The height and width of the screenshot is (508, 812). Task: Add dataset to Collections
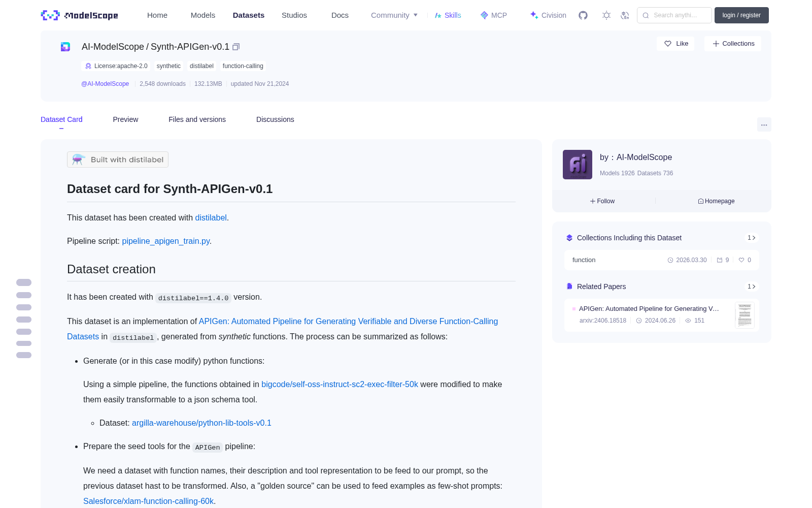(733, 44)
